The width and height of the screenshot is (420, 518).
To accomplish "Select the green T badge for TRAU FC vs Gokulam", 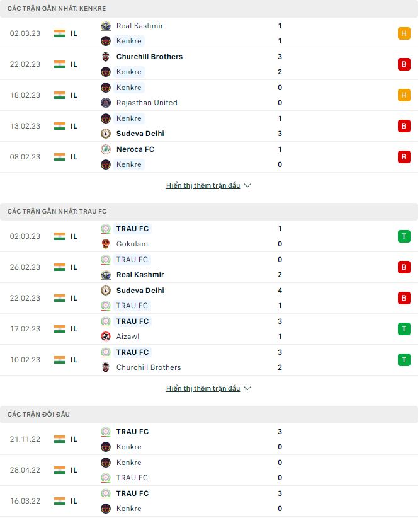I will coord(404,236).
